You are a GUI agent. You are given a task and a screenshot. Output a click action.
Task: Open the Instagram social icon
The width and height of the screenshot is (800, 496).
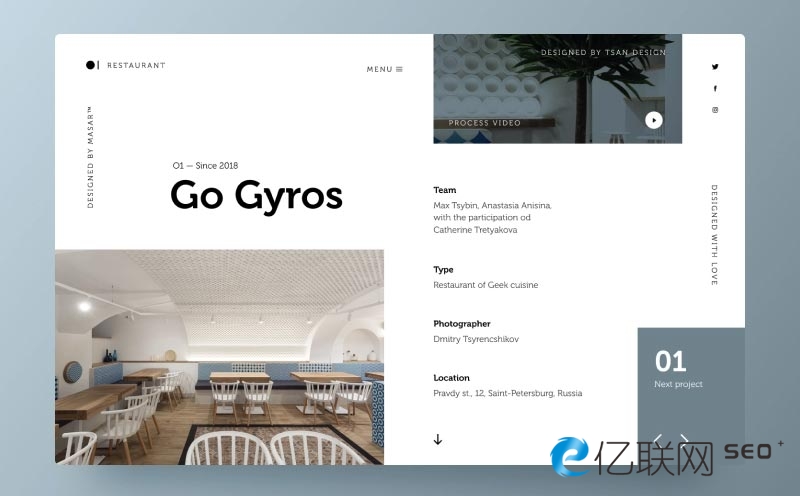715,110
